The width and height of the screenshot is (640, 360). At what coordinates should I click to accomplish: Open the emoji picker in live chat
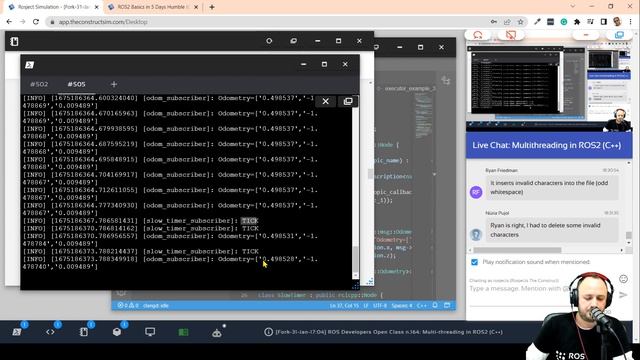click(623, 279)
